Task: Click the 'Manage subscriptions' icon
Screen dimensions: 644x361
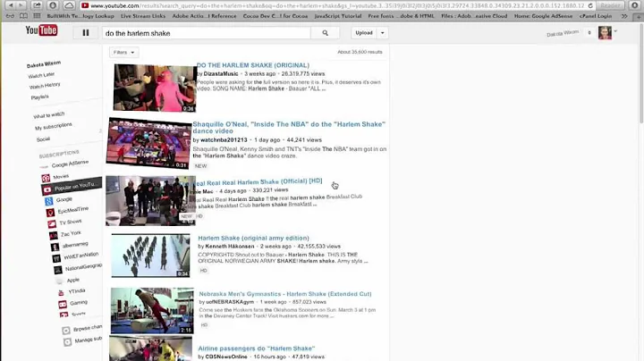Action: (68, 341)
